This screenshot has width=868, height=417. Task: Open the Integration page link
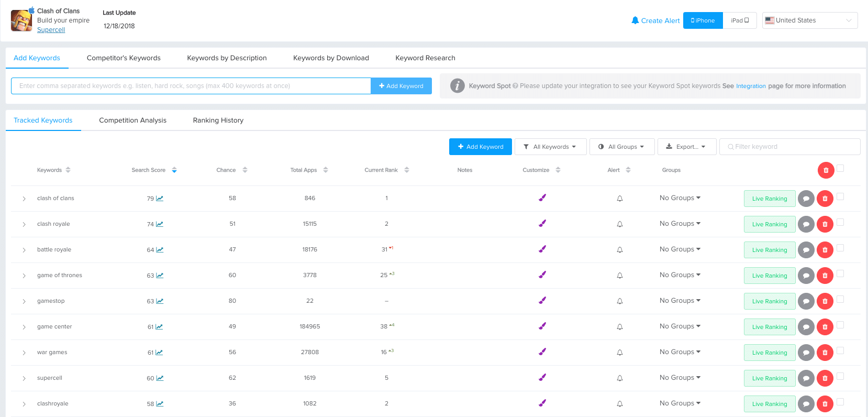751,86
